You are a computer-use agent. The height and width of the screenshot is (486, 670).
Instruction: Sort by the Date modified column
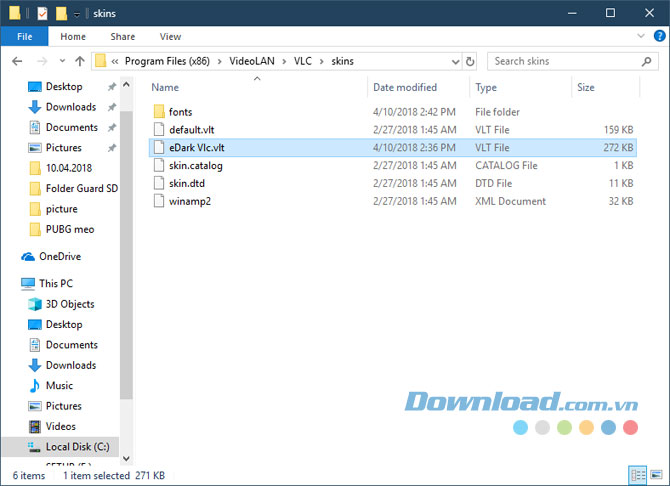(405, 88)
